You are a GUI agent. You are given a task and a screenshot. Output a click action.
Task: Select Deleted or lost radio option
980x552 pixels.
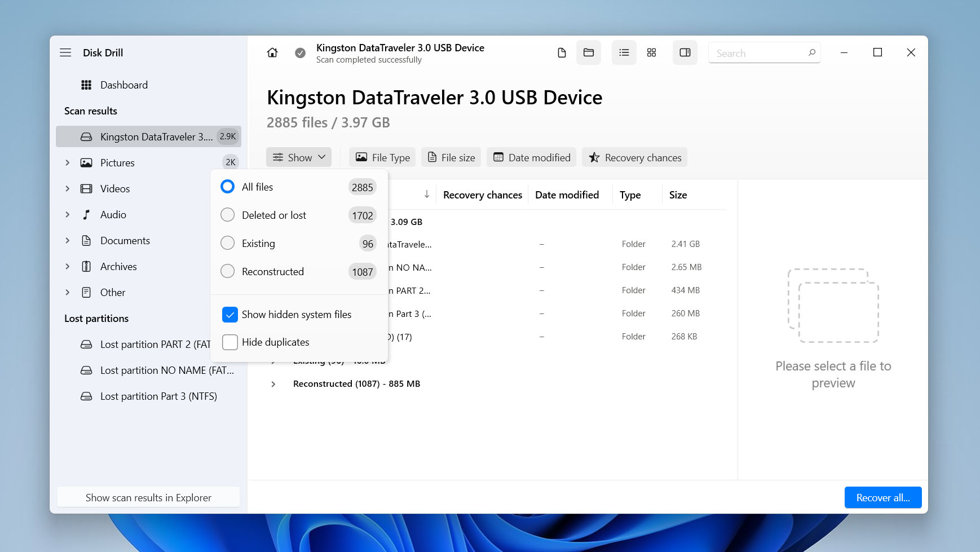click(227, 215)
